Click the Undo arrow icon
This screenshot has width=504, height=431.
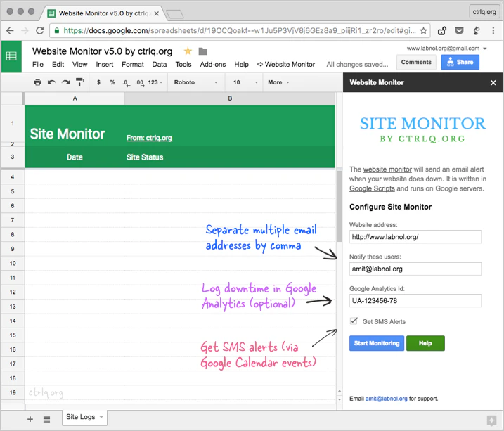click(x=51, y=82)
